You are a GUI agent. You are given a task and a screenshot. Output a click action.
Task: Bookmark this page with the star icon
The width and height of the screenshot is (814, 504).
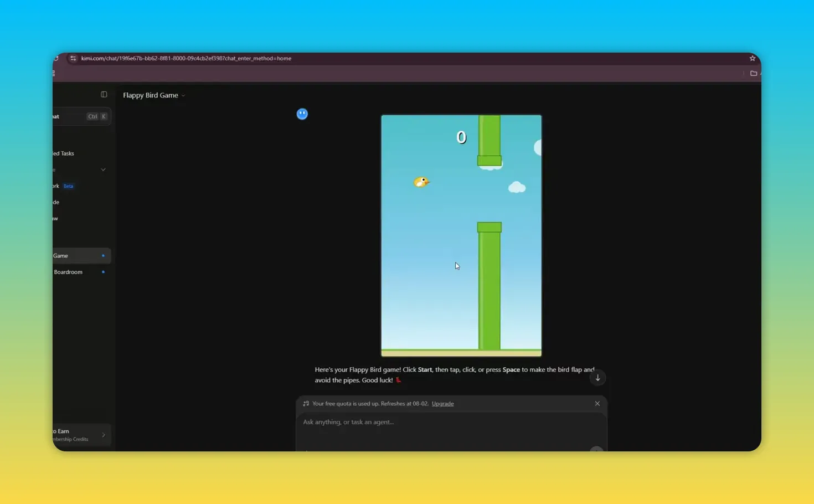pyautogui.click(x=753, y=58)
